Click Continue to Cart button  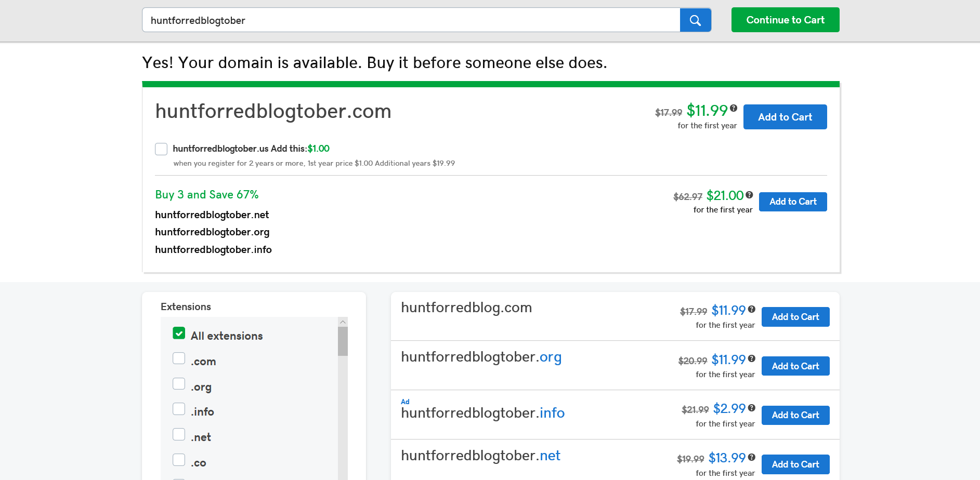tap(785, 20)
